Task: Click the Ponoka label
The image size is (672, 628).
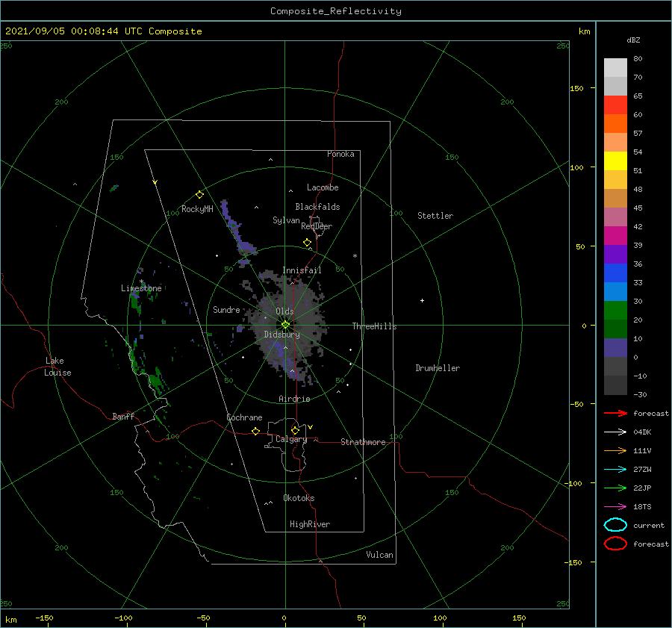Action: [x=340, y=154]
